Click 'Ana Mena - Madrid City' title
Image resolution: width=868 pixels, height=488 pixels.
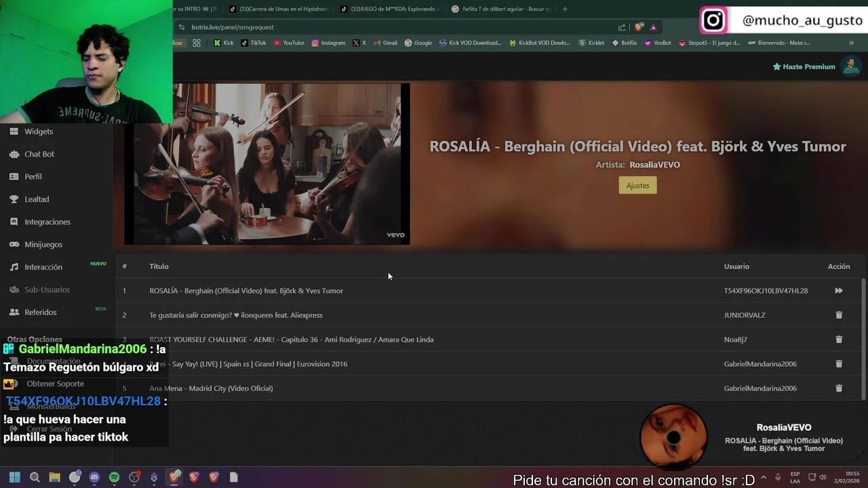click(x=211, y=388)
